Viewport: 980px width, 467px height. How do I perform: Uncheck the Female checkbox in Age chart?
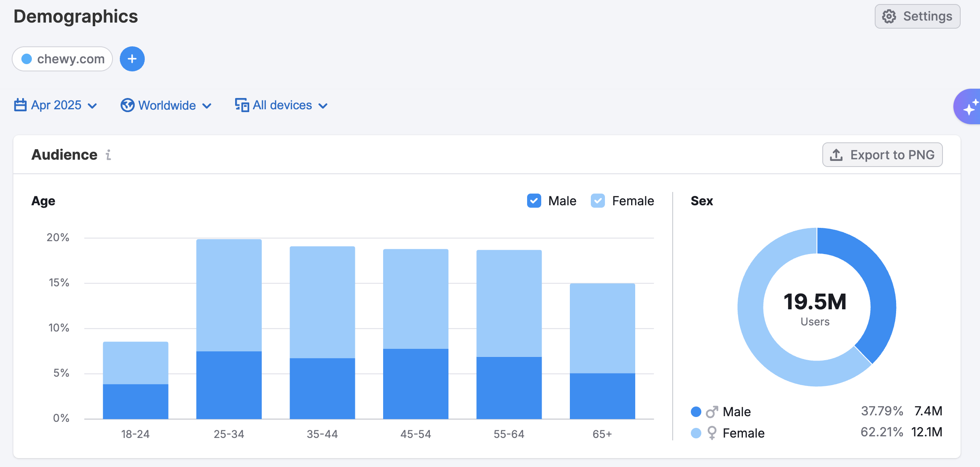[x=598, y=201]
